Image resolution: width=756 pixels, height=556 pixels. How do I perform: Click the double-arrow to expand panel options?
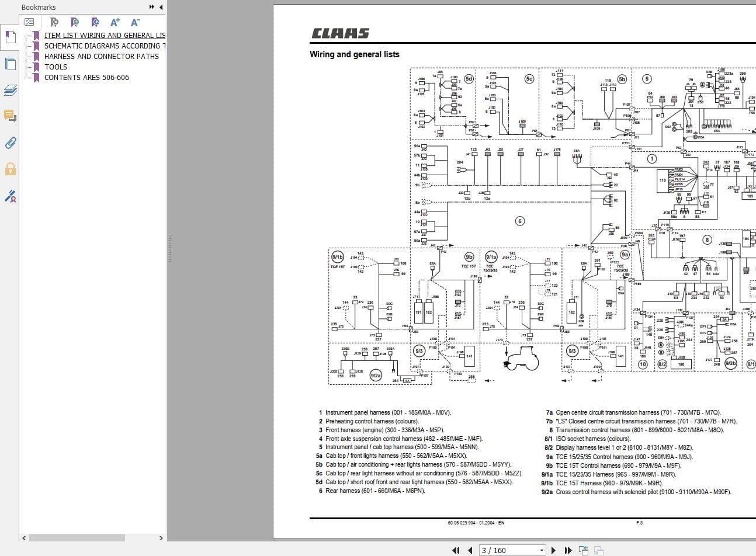click(x=151, y=7)
